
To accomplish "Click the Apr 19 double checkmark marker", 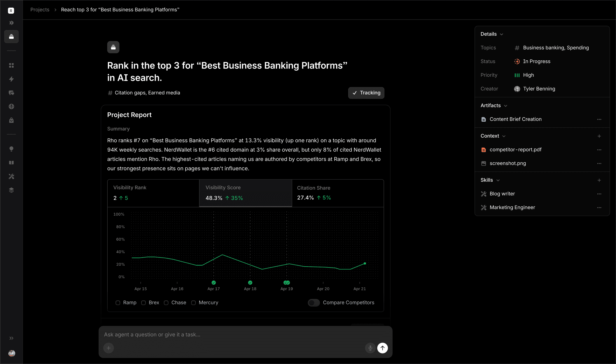I will [x=287, y=283].
